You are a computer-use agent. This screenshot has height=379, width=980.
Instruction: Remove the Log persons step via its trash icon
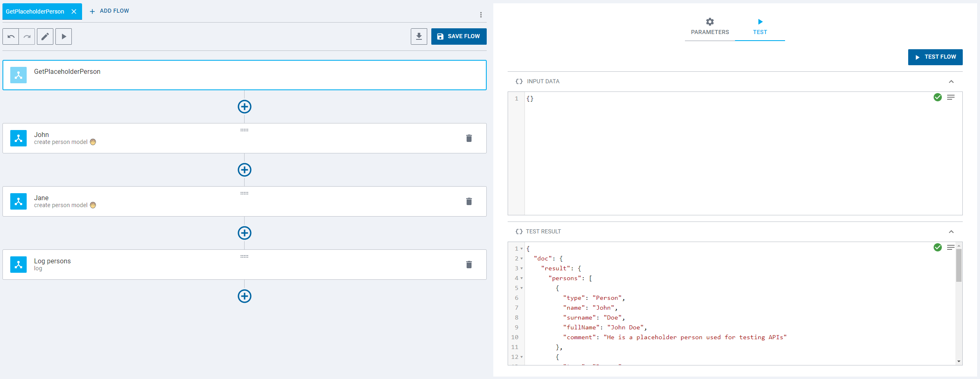469,265
